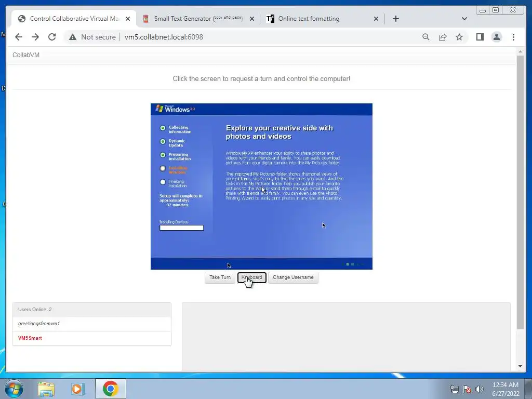Open the volume speaker tray icon
Viewport: 532px width, 399px height.
click(x=480, y=389)
